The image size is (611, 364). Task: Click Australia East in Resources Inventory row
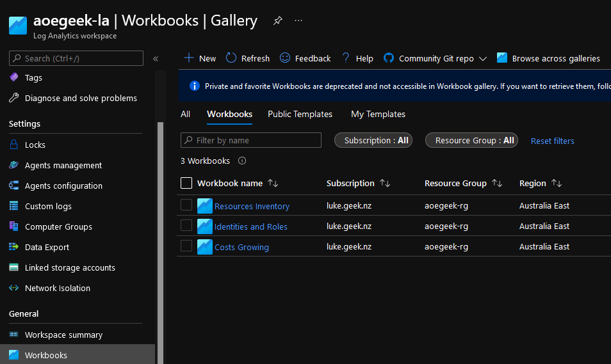[544, 205]
